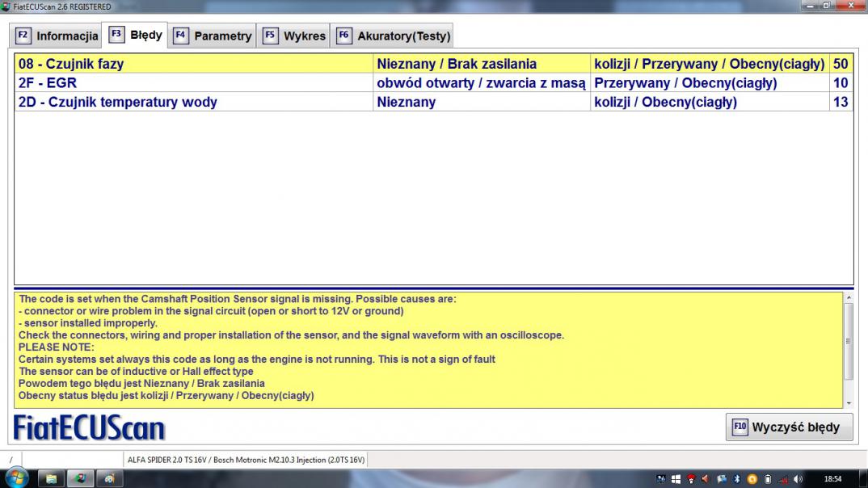868x488 pixels.
Task: Click the PLEASE NOTE: line in description
Action: 57,347
